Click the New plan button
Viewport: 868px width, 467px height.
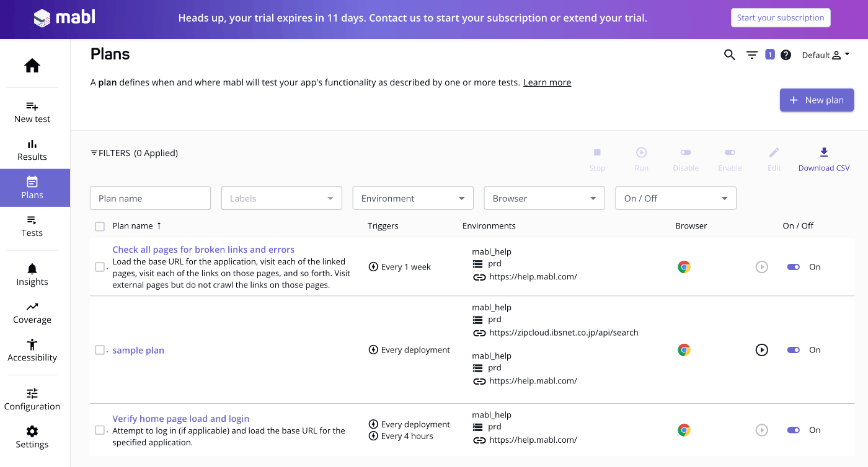pos(817,100)
